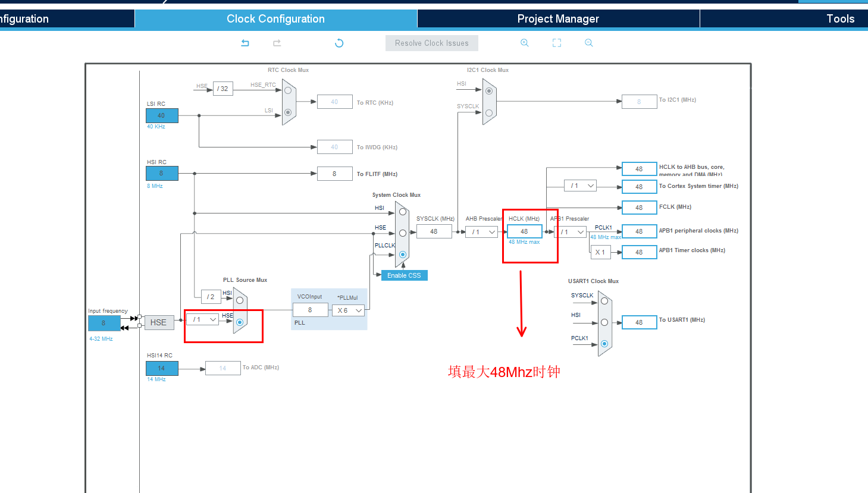Click the fit-to-screen icon
Screen dimensions: 868x493
[557, 43]
